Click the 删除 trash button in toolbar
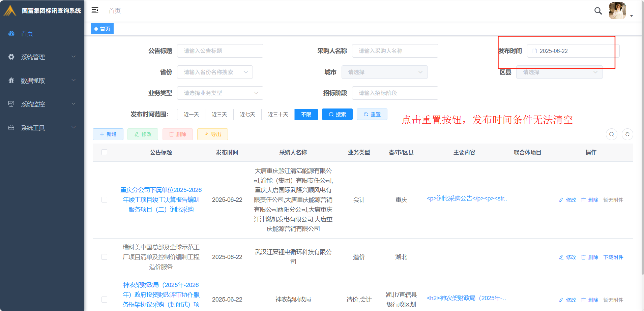This screenshot has height=311, width=644. 177,134
